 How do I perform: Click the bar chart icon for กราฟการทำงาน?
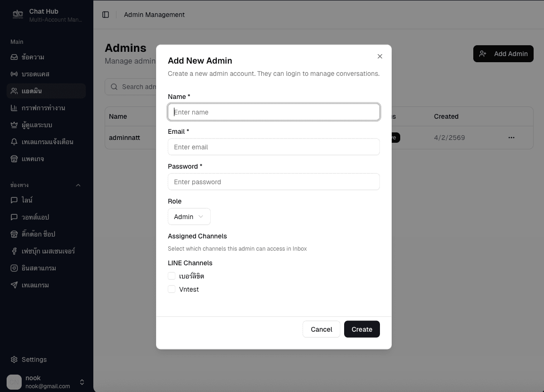click(x=14, y=108)
